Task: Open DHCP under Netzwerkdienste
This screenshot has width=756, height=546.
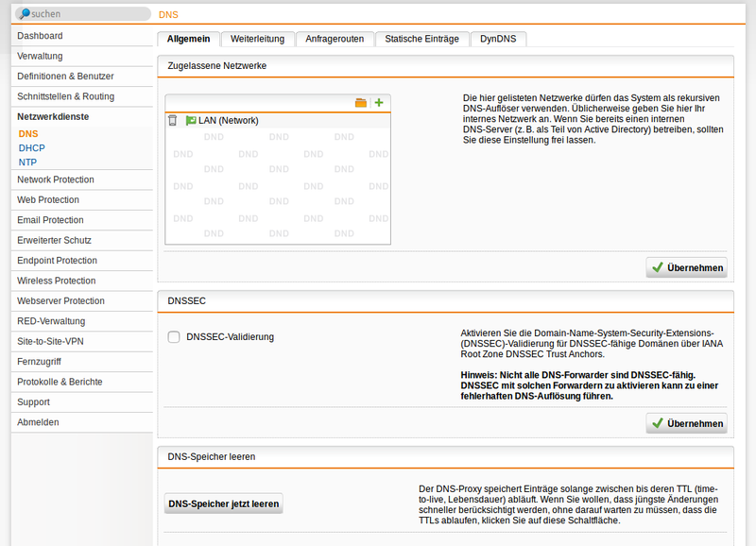Action: pyautogui.click(x=31, y=148)
